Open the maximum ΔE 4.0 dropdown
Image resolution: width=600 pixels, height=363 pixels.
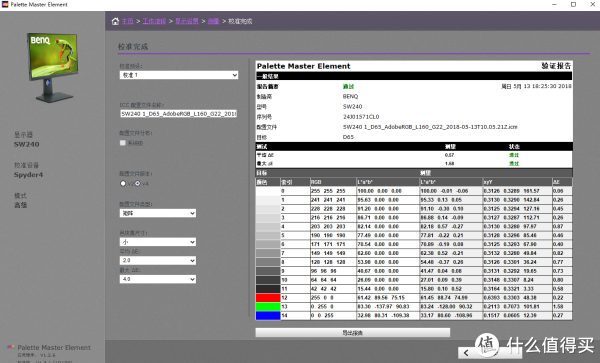pos(158,279)
